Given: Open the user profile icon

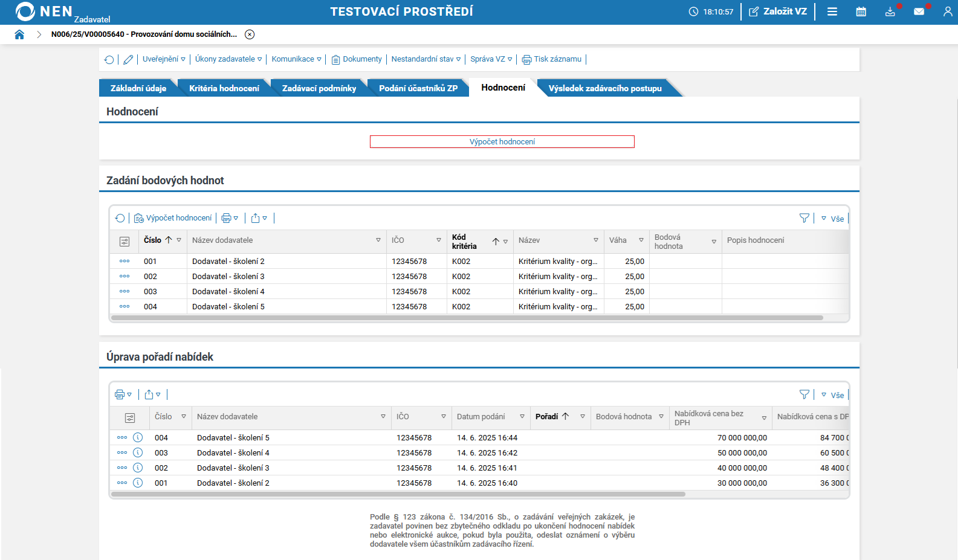Looking at the screenshot, I should tap(947, 11).
